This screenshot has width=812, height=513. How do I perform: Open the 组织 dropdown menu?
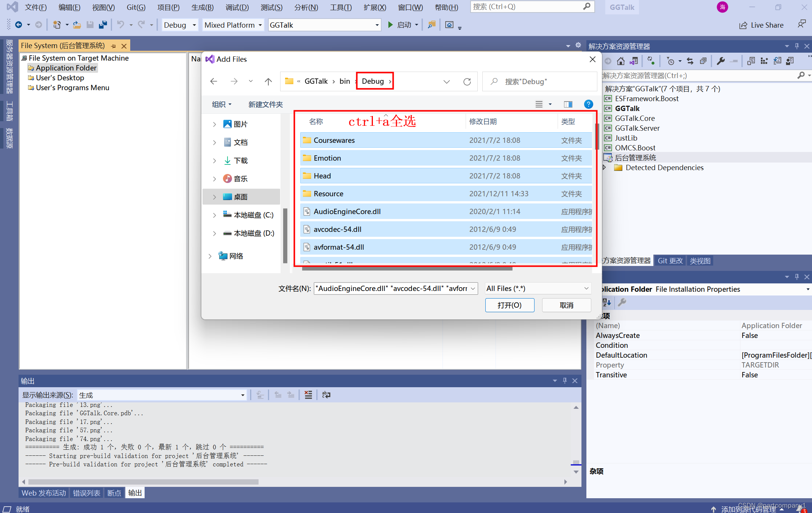(222, 105)
